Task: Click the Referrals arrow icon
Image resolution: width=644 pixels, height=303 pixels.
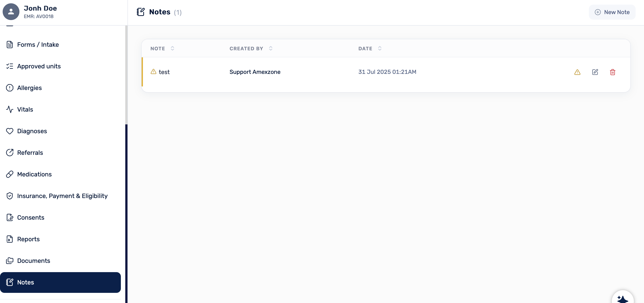Action: [x=9, y=153]
